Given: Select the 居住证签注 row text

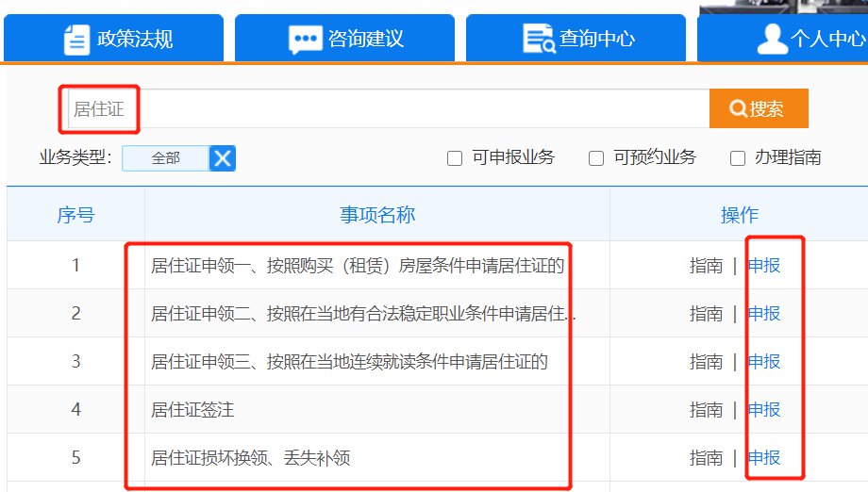Looking at the screenshot, I should click(x=192, y=410).
